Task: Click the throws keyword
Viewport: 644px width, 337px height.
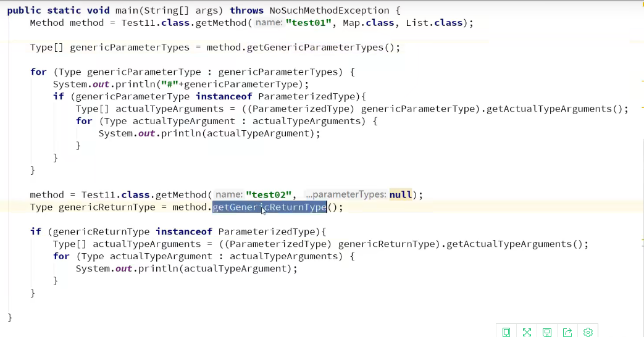Action: [x=246, y=10]
